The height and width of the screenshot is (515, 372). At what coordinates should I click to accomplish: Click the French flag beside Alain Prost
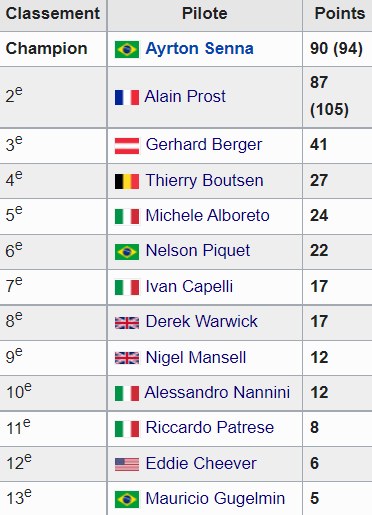(127, 97)
